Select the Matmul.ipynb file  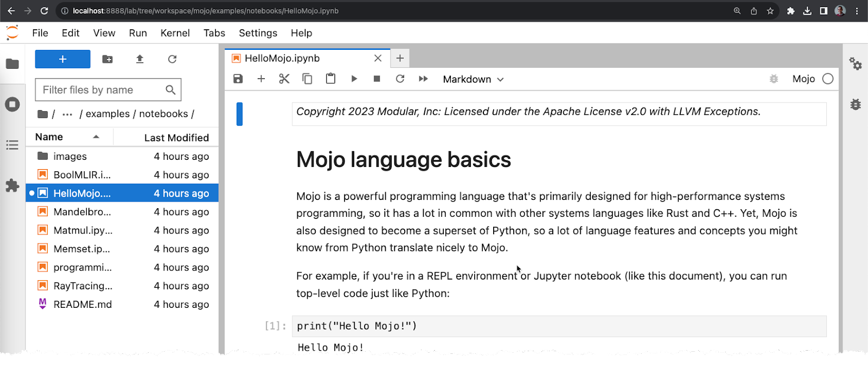click(x=122, y=230)
